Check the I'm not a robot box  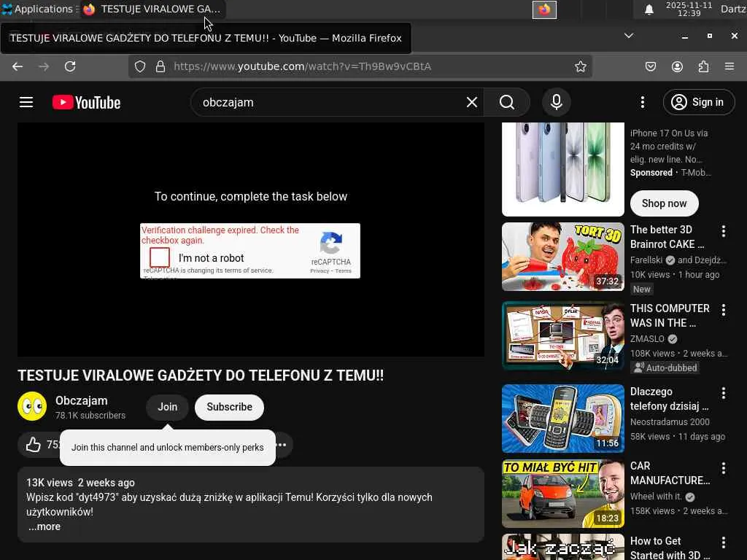[x=160, y=257]
